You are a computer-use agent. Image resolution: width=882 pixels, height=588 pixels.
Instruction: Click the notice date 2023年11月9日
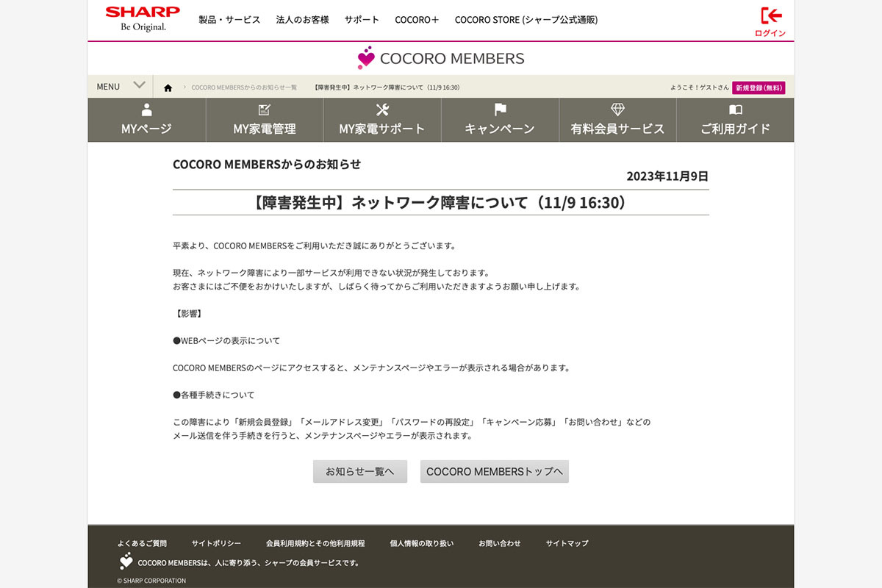[x=667, y=176]
